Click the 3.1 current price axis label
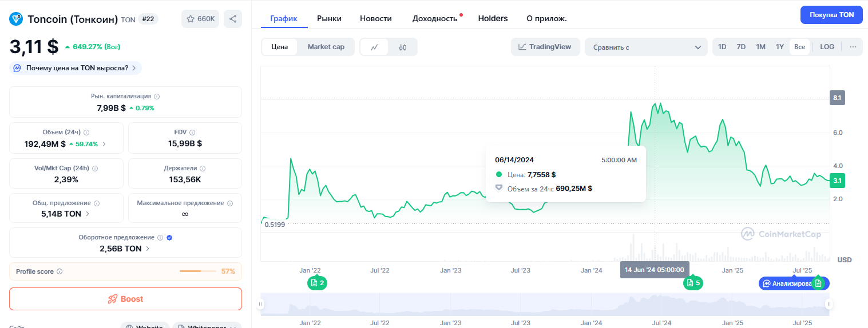The height and width of the screenshot is (328, 868). click(x=837, y=181)
